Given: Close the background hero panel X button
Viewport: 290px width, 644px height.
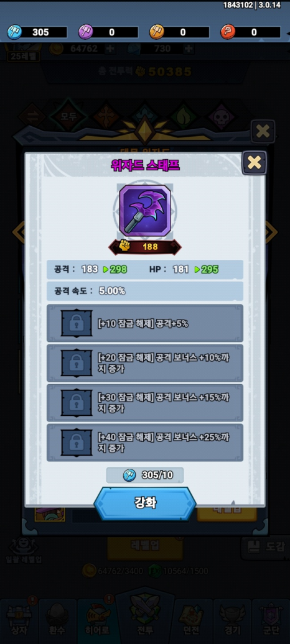Looking at the screenshot, I should click(263, 131).
